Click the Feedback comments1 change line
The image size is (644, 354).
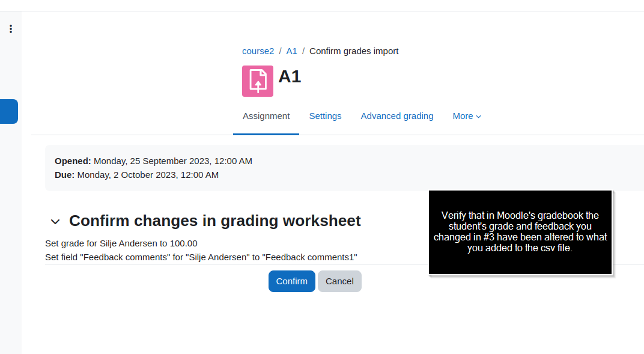[x=201, y=257]
